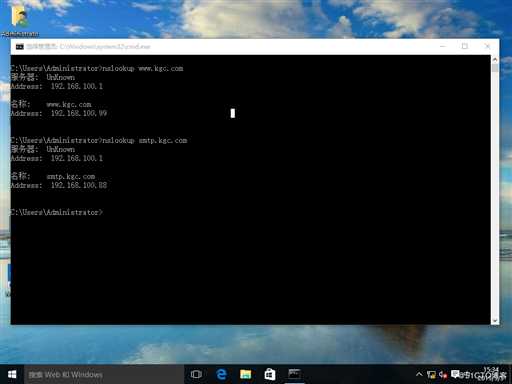Click the cmd window title bar icon
The image size is (512, 384).
[20, 47]
